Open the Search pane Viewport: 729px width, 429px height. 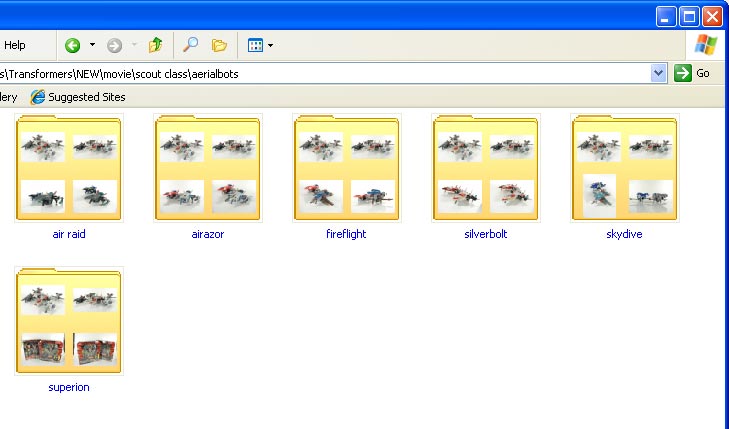coord(191,45)
